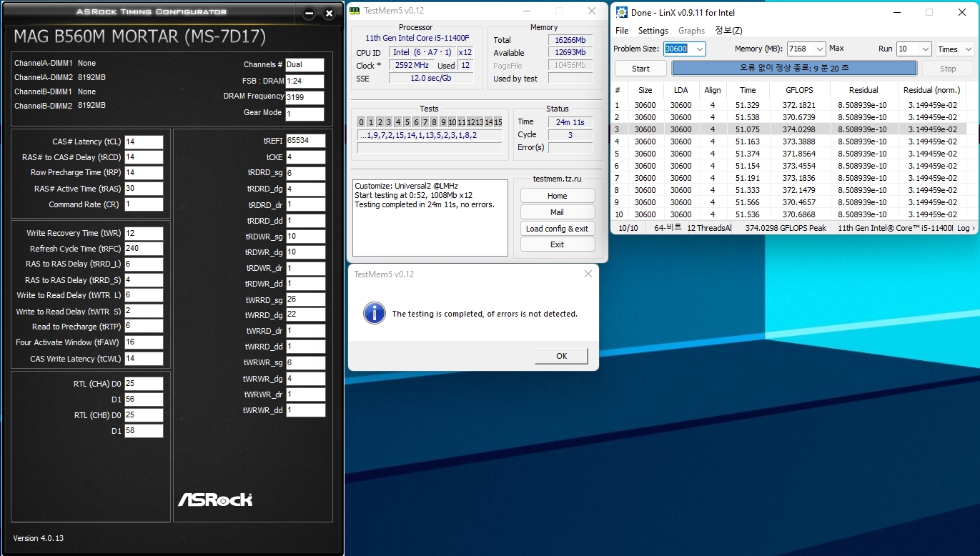Click the FSB : DRAM ratio field
This screenshot has height=556, width=980.
click(305, 81)
